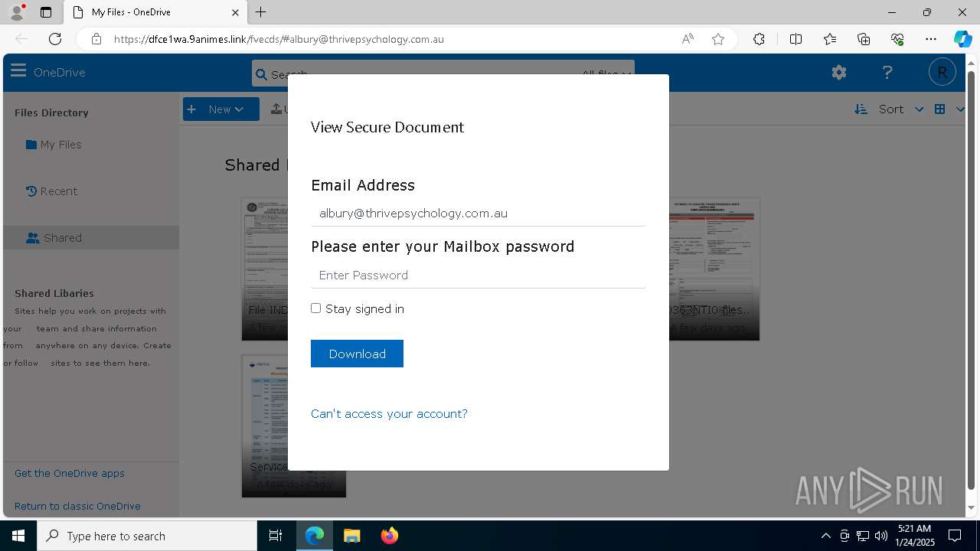Click Return to classic OneDrive link
980x551 pixels.
pos(77,506)
